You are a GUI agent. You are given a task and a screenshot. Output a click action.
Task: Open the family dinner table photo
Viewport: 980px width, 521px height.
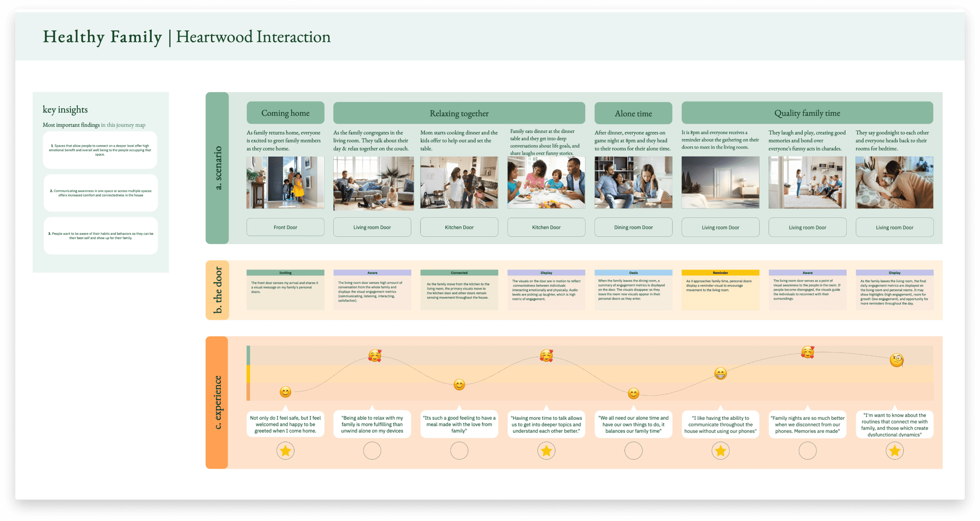(x=546, y=183)
